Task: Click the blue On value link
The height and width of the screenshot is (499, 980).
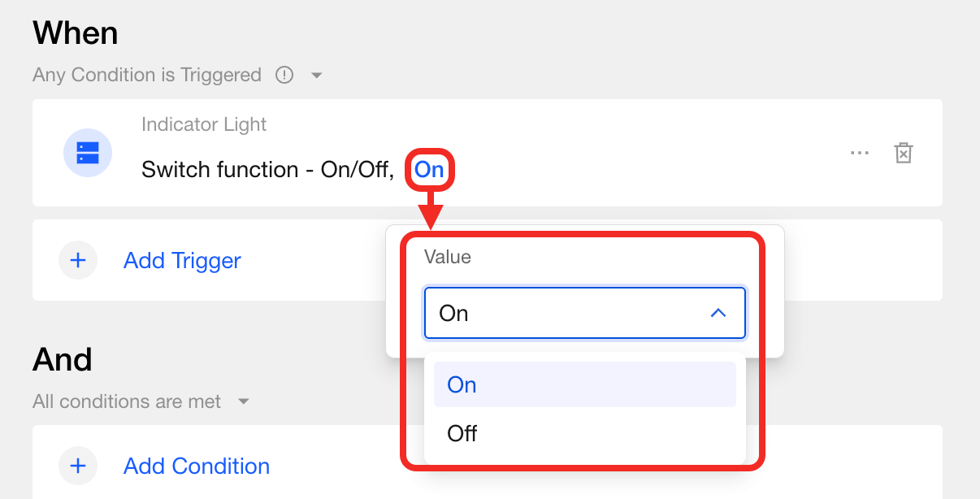Action: (x=429, y=170)
